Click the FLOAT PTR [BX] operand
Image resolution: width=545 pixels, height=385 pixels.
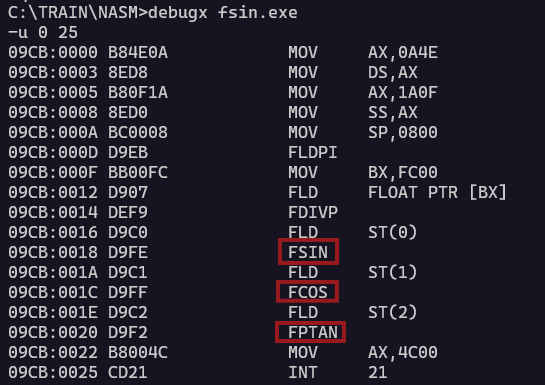[x=437, y=192]
